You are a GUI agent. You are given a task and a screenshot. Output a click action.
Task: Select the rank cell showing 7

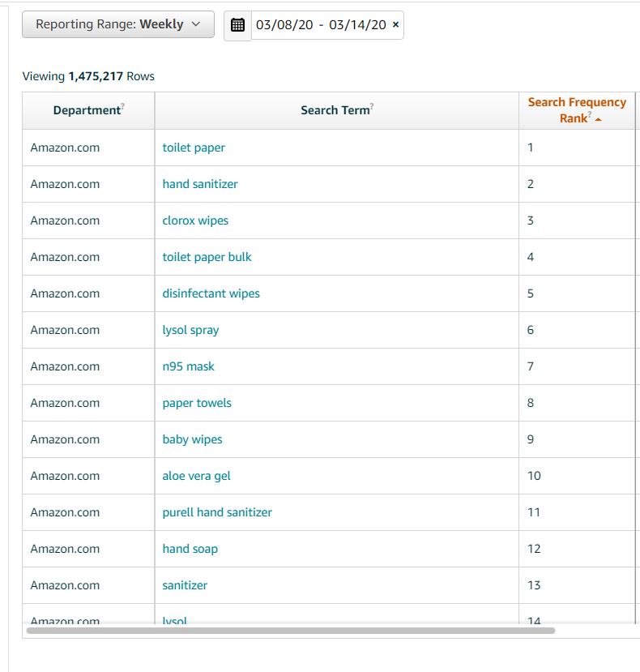click(x=577, y=366)
